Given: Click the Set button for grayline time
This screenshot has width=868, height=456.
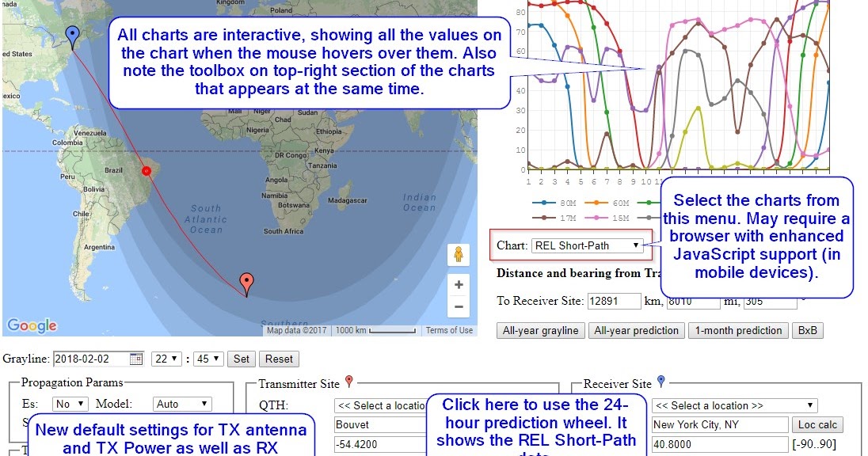Looking at the screenshot, I should pyautogui.click(x=242, y=359).
